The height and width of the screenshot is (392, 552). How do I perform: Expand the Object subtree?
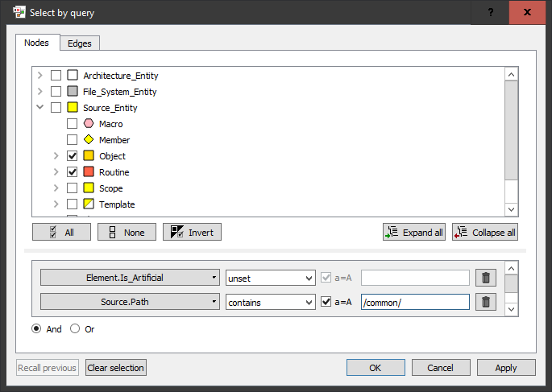pos(56,155)
